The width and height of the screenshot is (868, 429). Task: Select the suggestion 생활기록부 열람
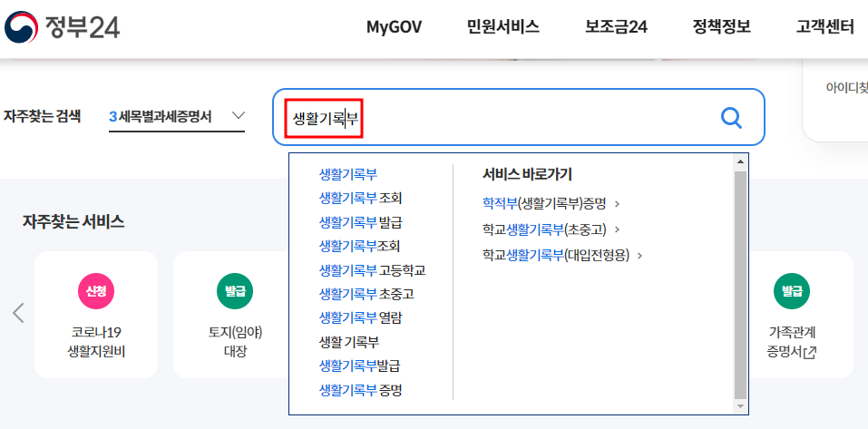tap(360, 317)
